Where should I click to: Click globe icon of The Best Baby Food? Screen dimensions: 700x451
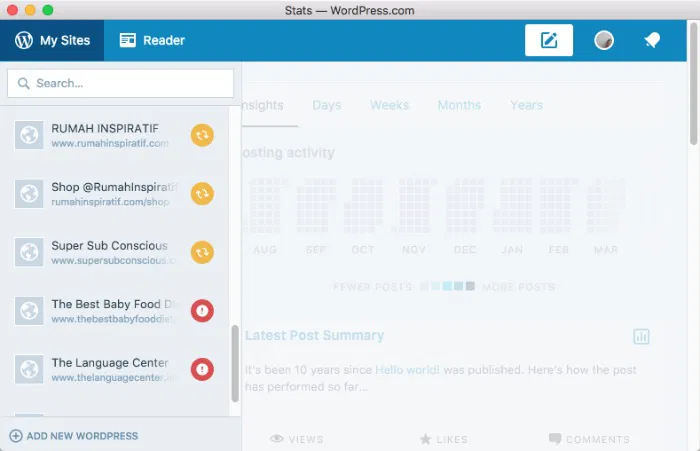(29, 311)
